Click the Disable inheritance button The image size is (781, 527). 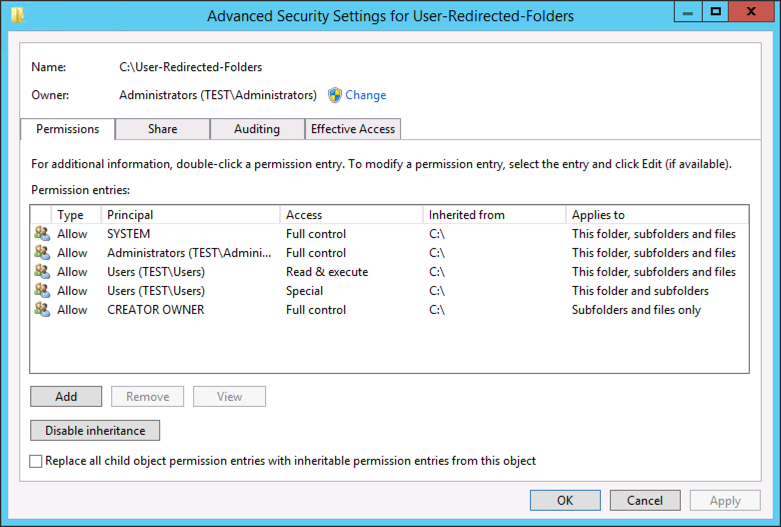click(x=95, y=430)
